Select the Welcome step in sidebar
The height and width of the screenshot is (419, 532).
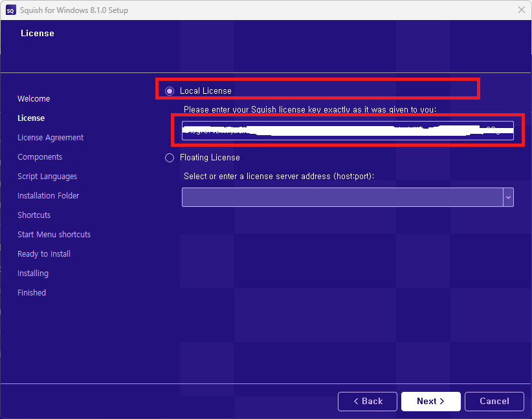tap(34, 99)
